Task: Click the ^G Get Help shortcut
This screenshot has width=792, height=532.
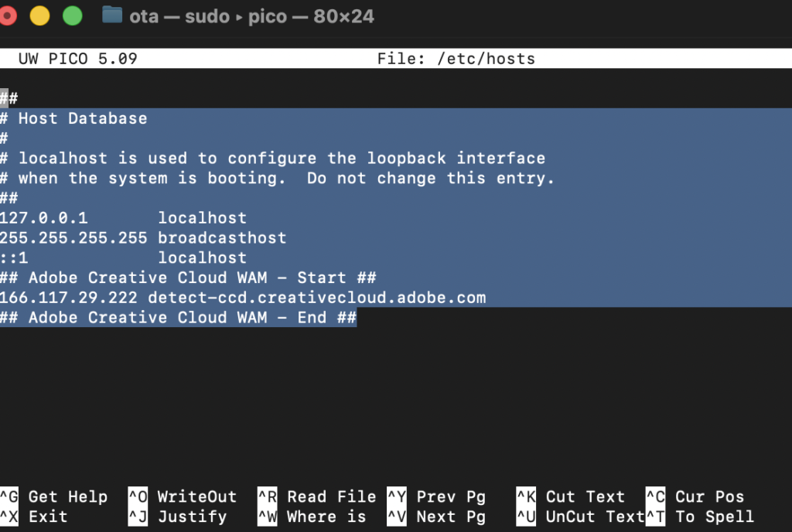Action: pyautogui.click(x=54, y=496)
